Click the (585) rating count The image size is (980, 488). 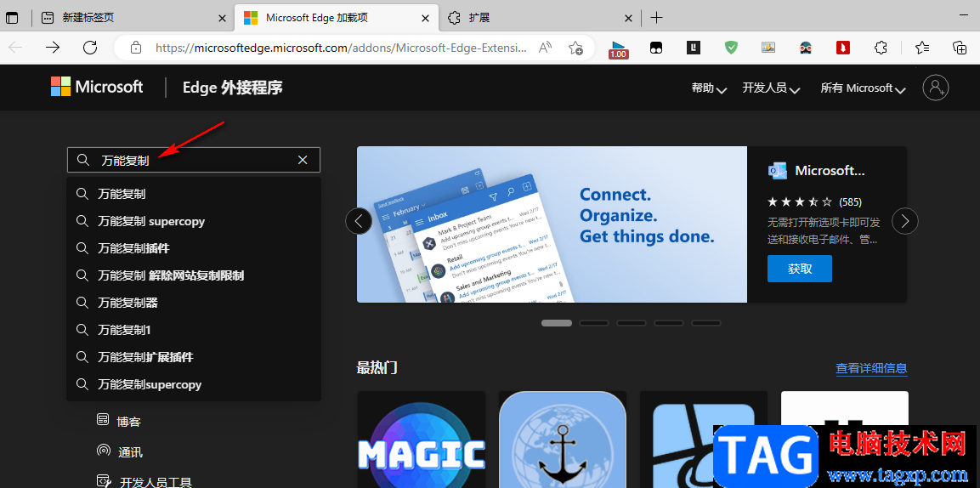[x=851, y=201]
